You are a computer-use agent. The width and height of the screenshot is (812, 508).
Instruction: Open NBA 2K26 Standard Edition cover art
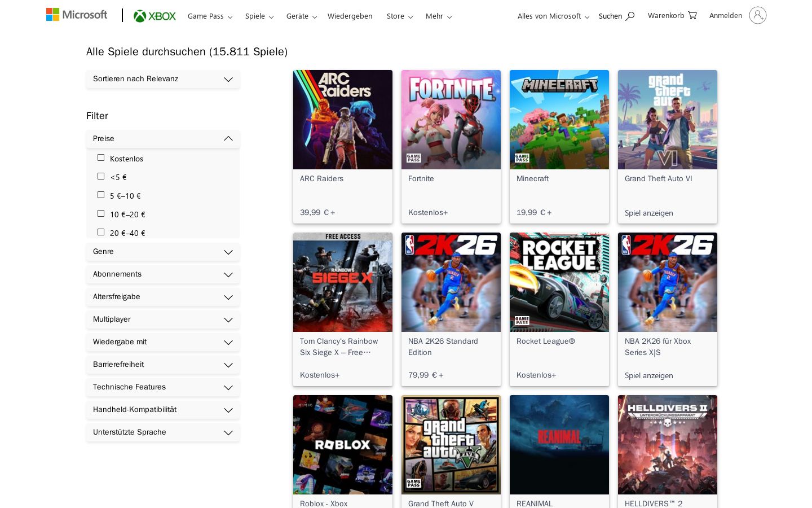point(451,282)
